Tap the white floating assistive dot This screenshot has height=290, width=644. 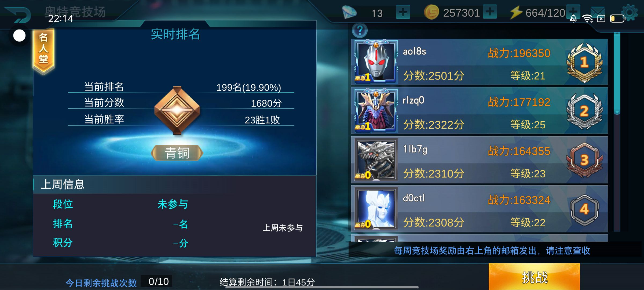pyautogui.click(x=19, y=35)
